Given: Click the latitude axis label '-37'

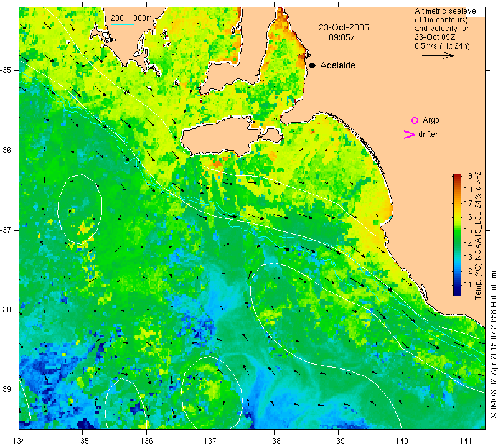Looking at the screenshot, I should [6, 230].
